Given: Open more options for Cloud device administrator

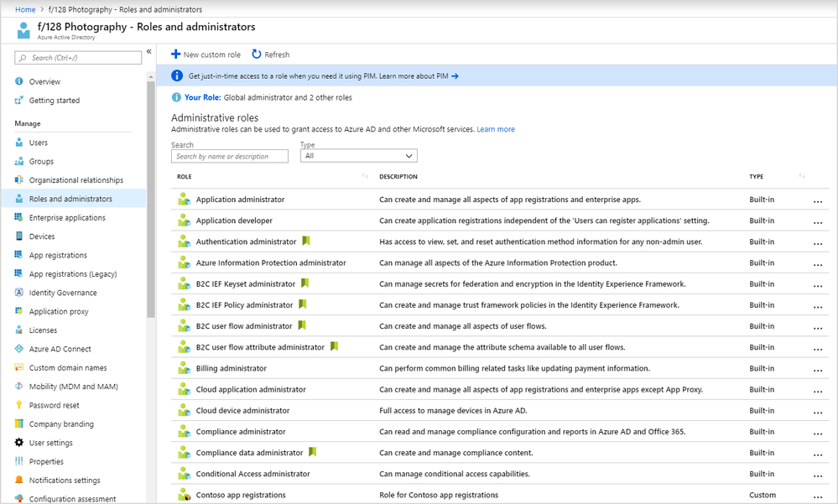Looking at the screenshot, I should tap(818, 412).
